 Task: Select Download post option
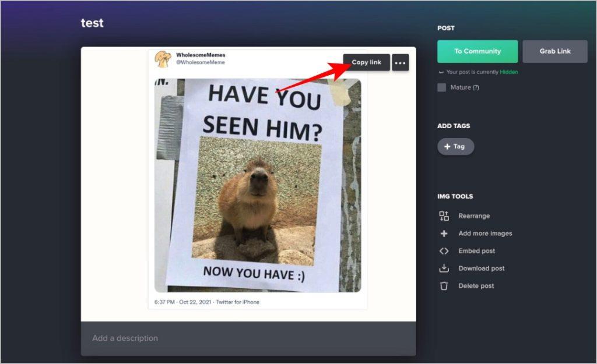481,268
